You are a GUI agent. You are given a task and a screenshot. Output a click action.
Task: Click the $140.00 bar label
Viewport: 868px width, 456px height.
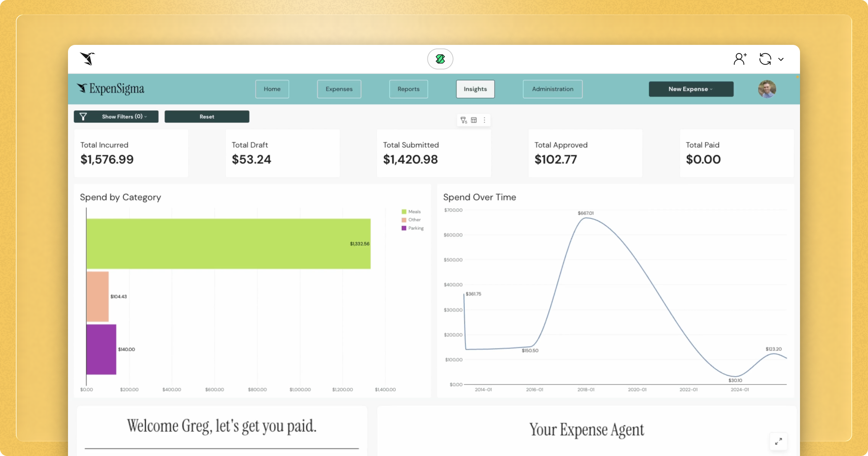(x=126, y=350)
